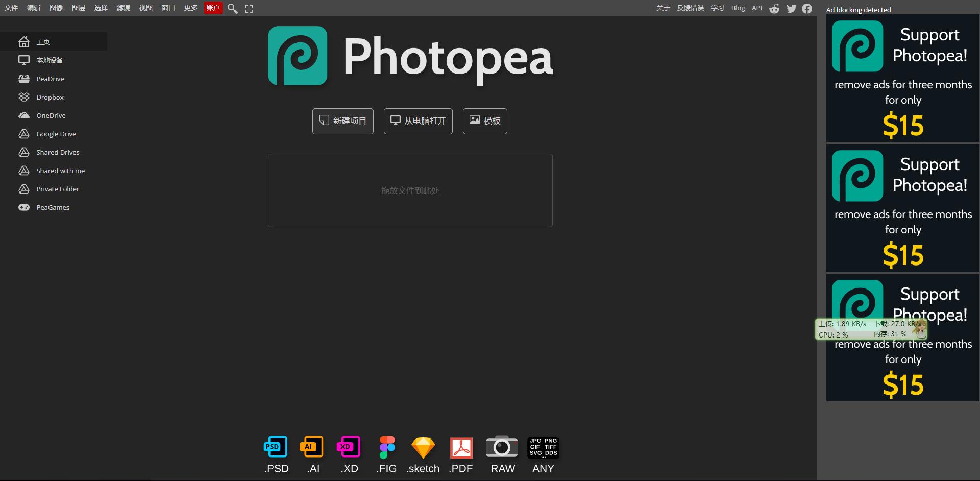Open the 选择 (Select) menu

pos(101,8)
